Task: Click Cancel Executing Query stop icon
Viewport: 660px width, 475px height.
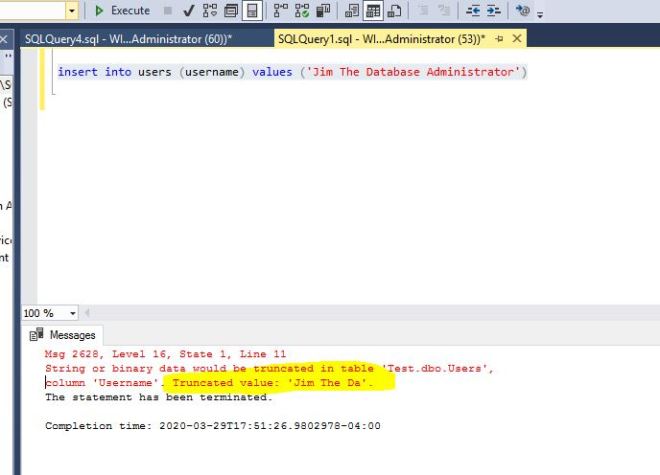Action: click(x=167, y=11)
